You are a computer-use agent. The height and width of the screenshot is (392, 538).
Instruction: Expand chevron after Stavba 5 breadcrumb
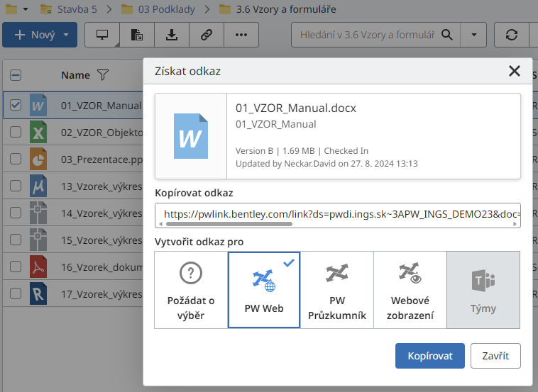click(109, 9)
